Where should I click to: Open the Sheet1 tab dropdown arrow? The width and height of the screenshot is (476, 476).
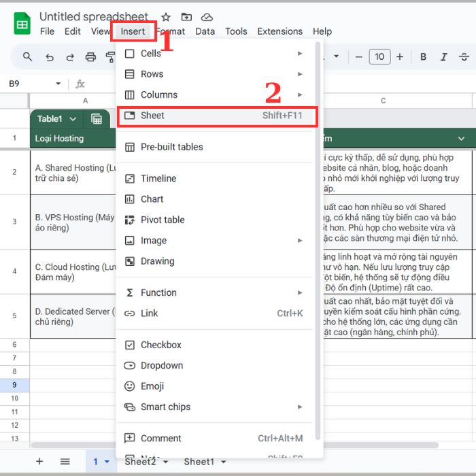[x=224, y=462]
